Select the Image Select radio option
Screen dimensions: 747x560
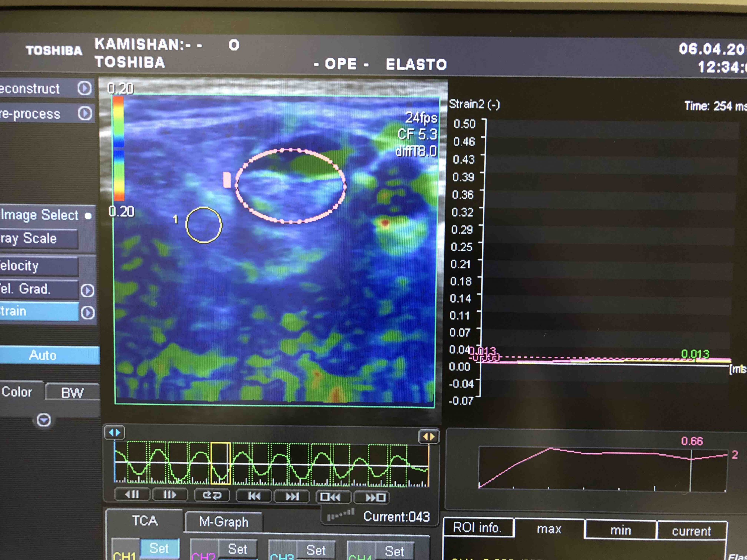point(88,216)
